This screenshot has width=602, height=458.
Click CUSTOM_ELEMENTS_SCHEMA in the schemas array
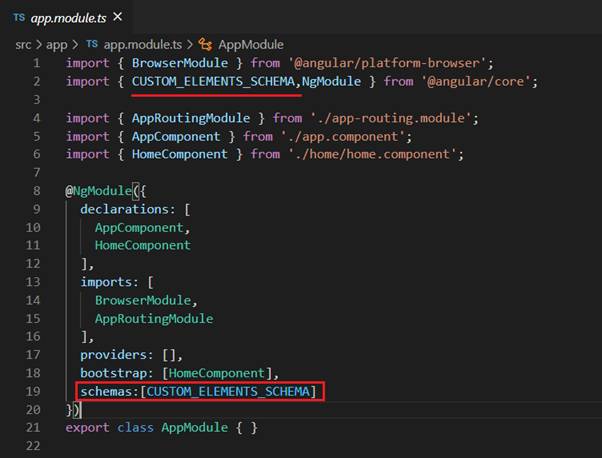click(228, 391)
